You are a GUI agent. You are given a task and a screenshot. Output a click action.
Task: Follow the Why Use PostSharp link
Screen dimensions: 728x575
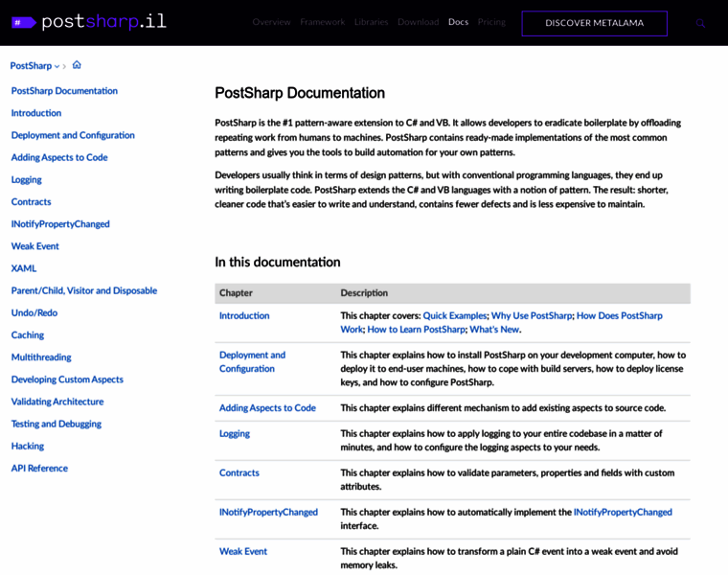532,316
